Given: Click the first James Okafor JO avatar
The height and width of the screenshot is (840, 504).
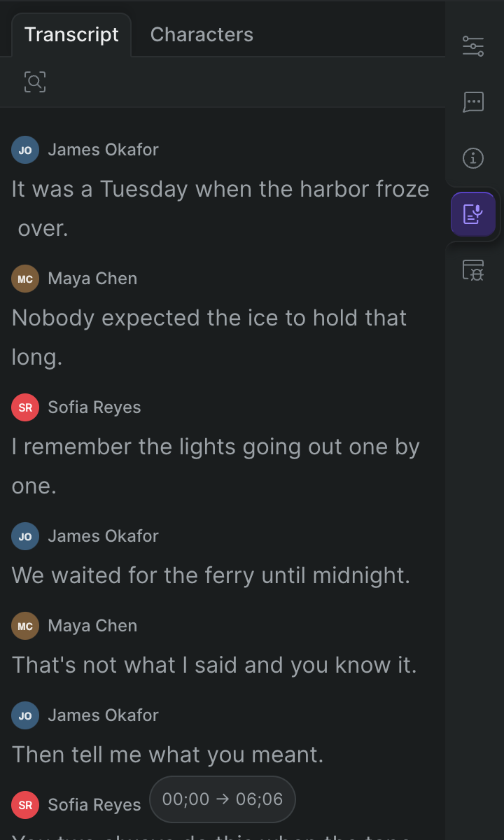Looking at the screenshot, I should 25,150.
